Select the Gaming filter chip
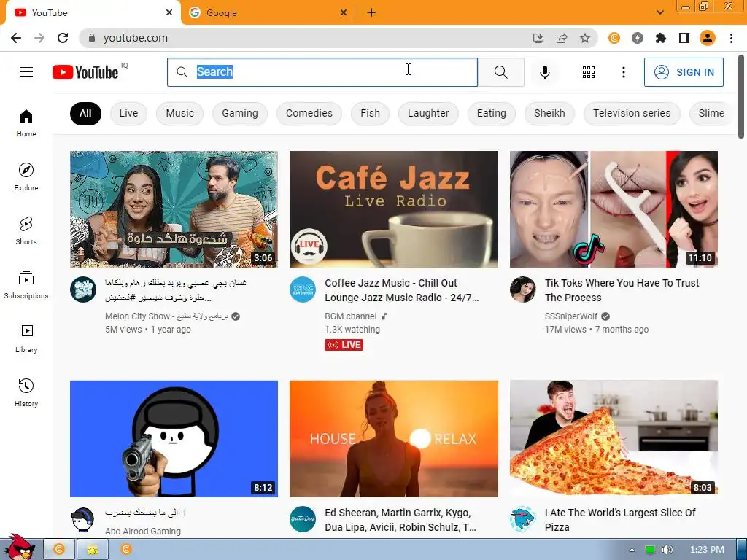 coord(239,113)
